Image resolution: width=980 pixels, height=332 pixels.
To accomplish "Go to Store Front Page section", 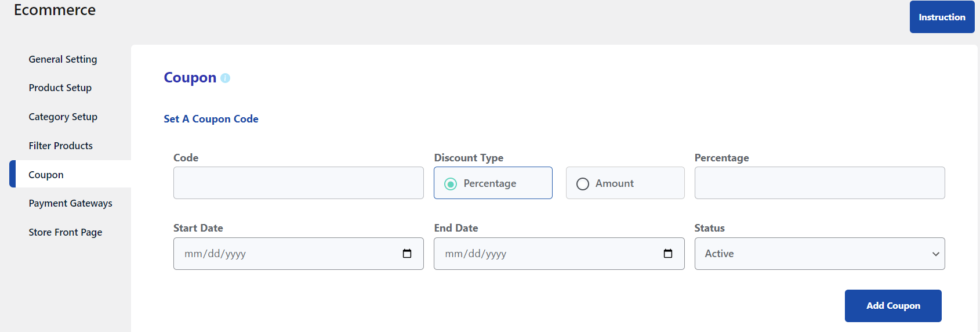I will (66, 232).
